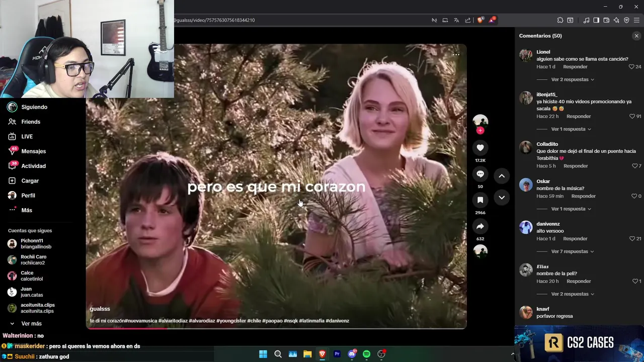Open Brave VPN shield icon
644x362 pixels.
coord(626,20)
